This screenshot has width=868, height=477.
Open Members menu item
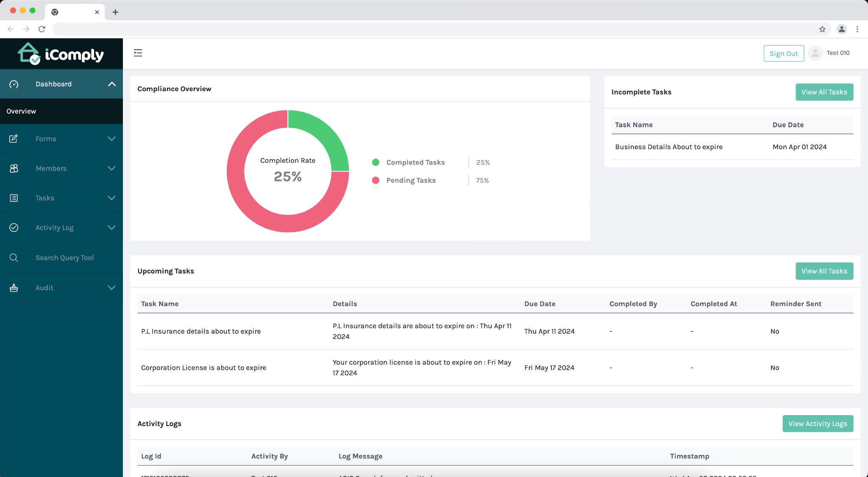tap(61, 168)
